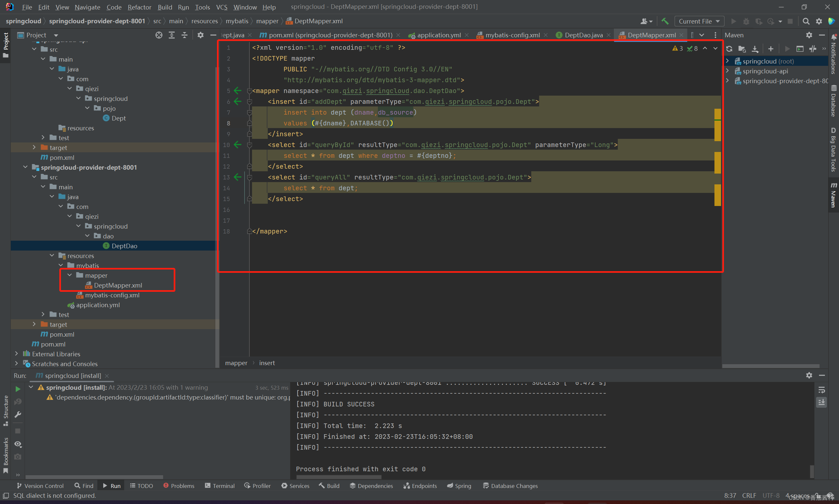Click Reload All Maven Projects icon
The width and height of the screenshot is (839, 504).
coord(729,49)
